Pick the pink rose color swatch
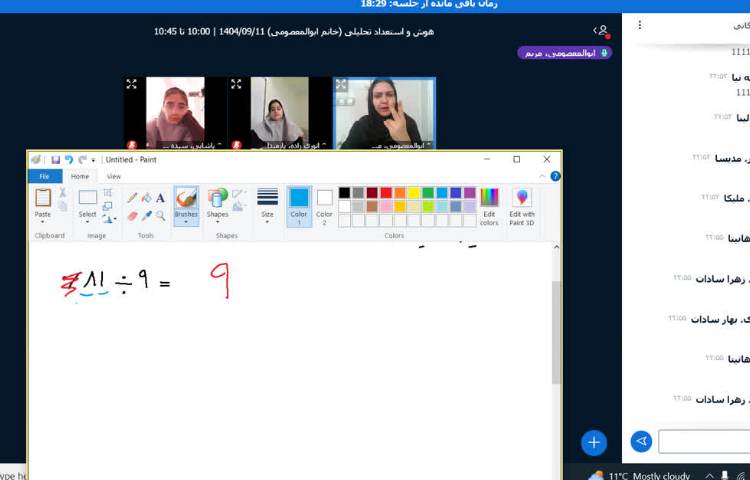This screenshot has height=480, width=750. click(386, 206)
